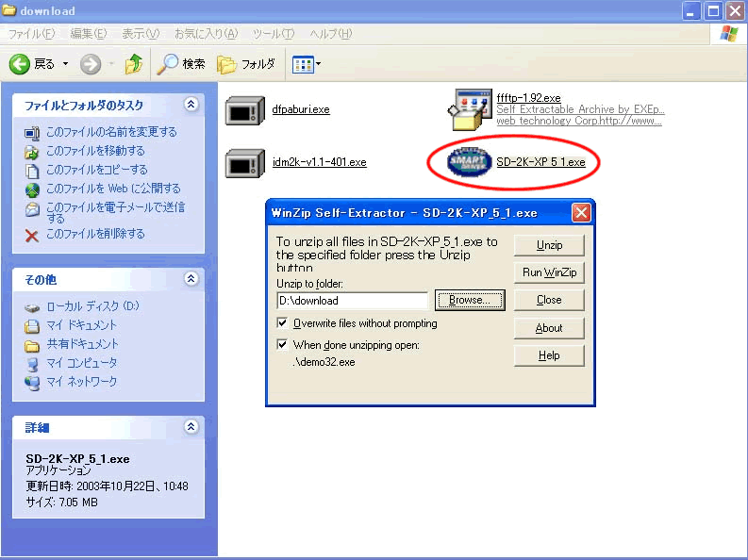Click the rename file task icon
748x560 pixels.
tap(32, 133)
